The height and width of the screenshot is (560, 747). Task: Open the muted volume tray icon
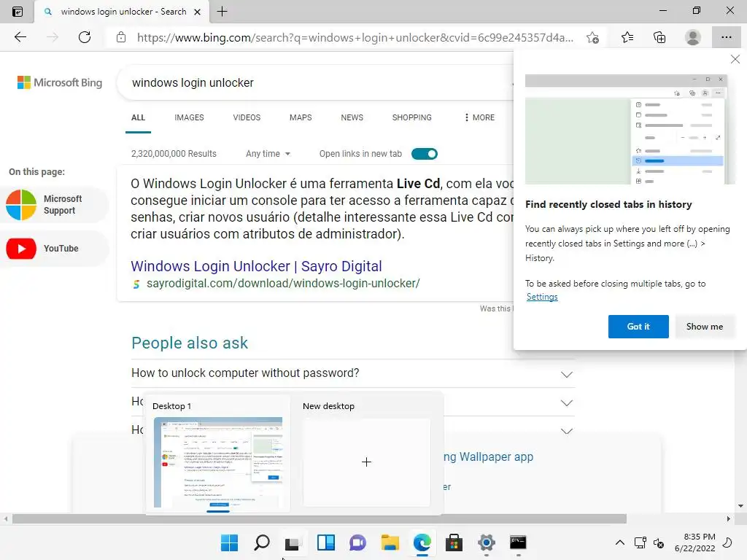click(x=659, y=542)
